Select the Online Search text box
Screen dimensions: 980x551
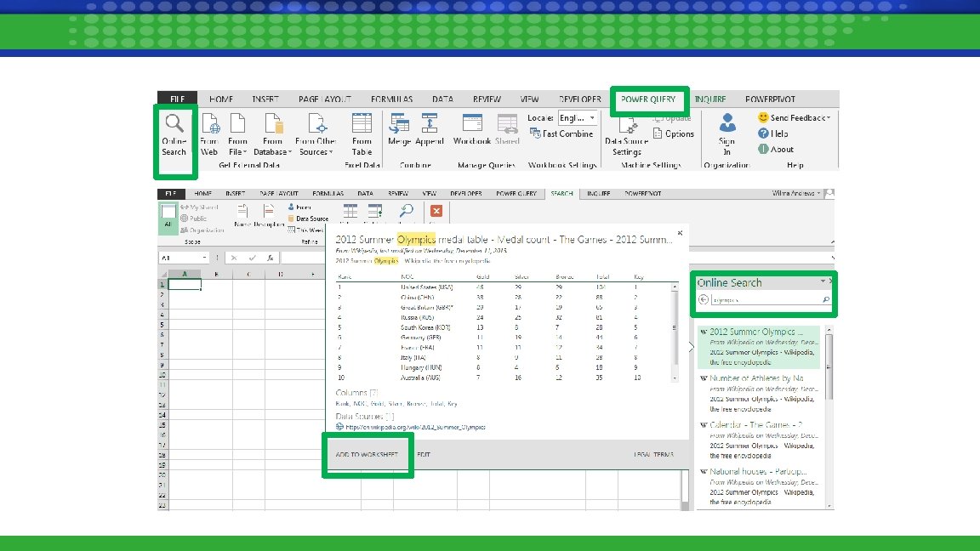point(766,300)
